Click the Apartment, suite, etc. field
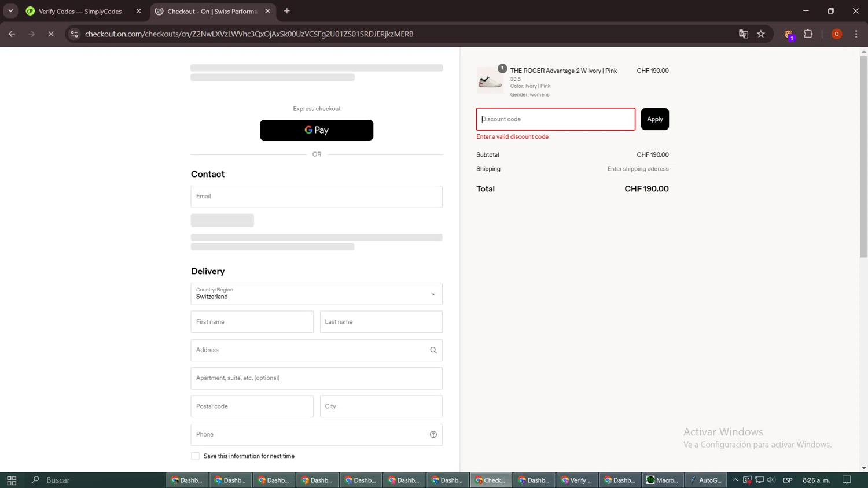The height and width of the screenshot is (488, 868). pos(317,378)
